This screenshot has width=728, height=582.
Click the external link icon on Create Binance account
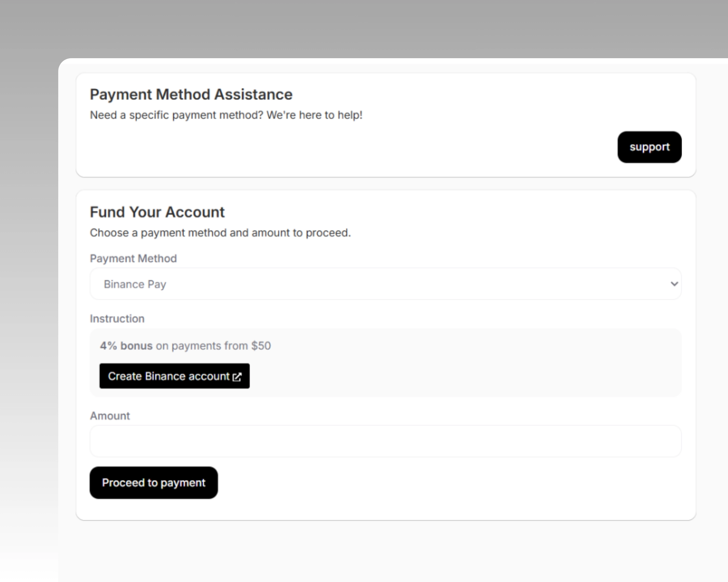coord(238,376)
